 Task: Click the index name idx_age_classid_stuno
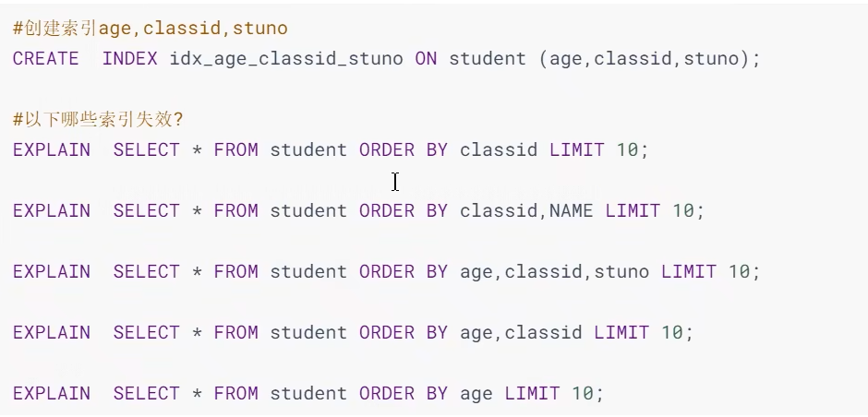pyautogui.click(x=285, y=58)
